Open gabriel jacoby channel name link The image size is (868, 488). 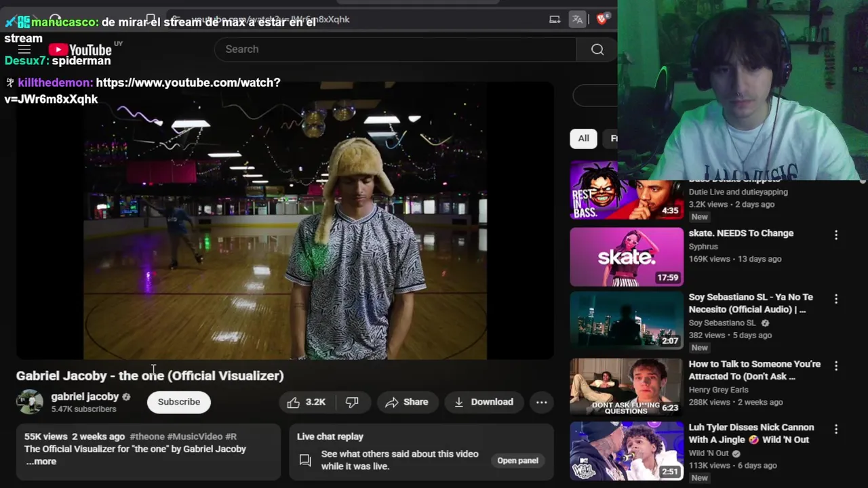pos(85,396)
